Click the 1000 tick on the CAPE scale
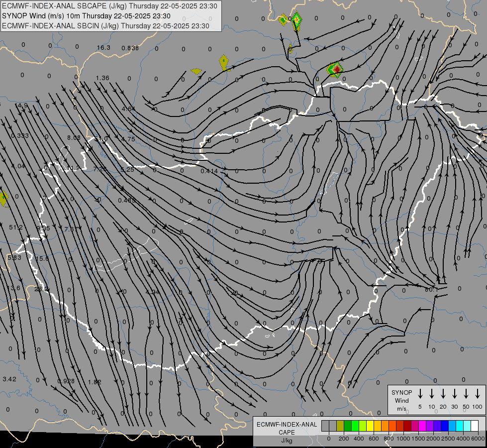Screen dimensions: 487x448 (403, 439)
